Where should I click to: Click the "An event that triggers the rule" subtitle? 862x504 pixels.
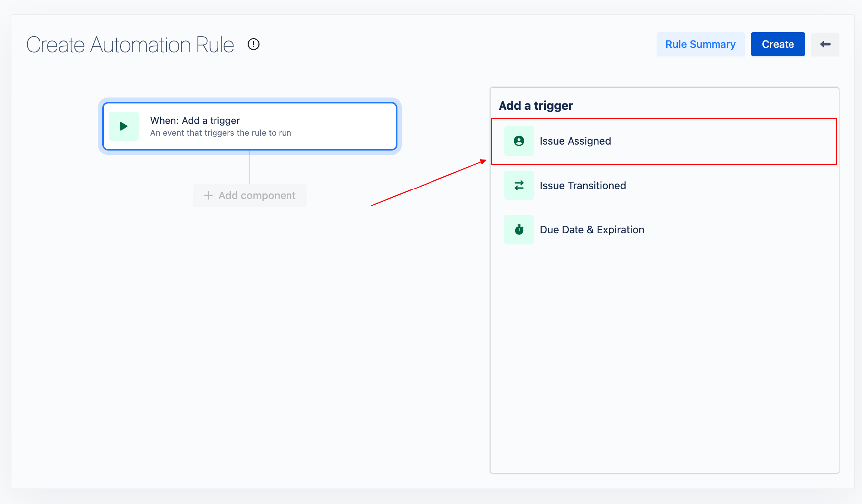tap(220, 133)
